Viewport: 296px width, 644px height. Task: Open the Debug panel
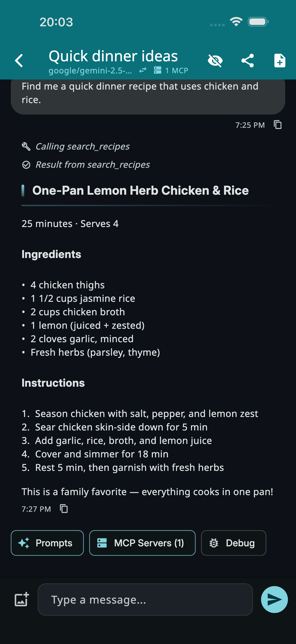pos(233,543)
